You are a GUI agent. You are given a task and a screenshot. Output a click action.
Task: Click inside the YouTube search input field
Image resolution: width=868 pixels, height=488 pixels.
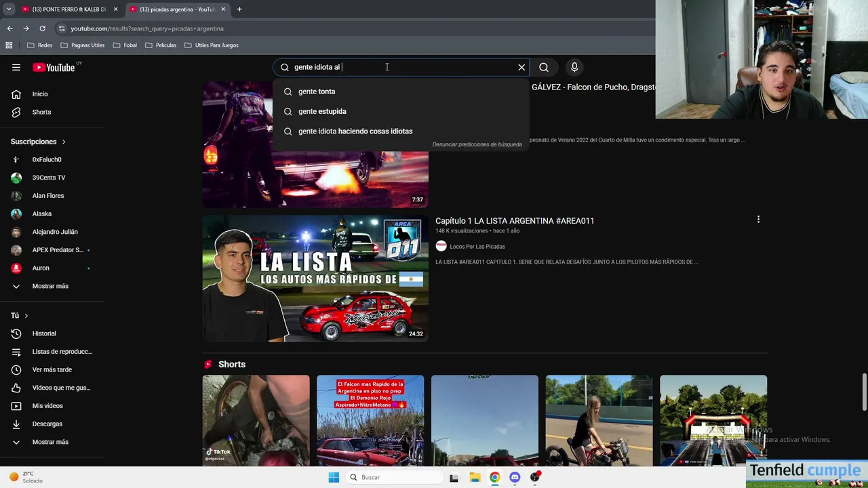[400, 67]
